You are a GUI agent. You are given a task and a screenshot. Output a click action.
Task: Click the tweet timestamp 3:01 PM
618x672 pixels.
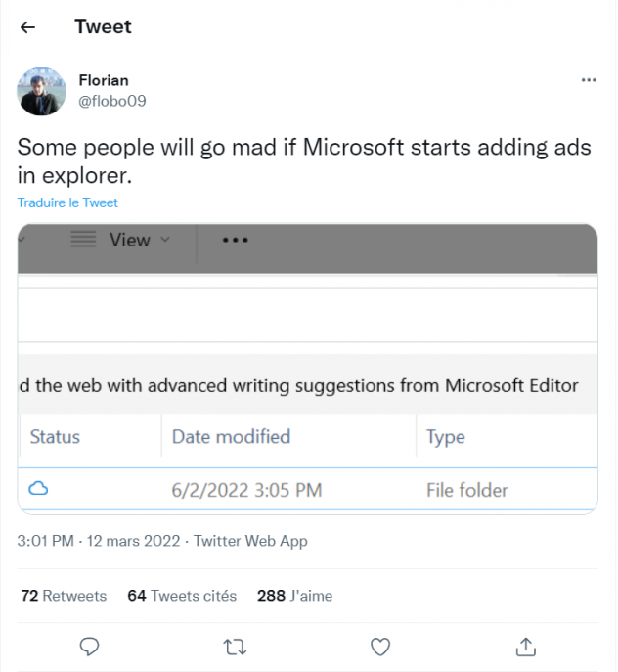[46, 541]
